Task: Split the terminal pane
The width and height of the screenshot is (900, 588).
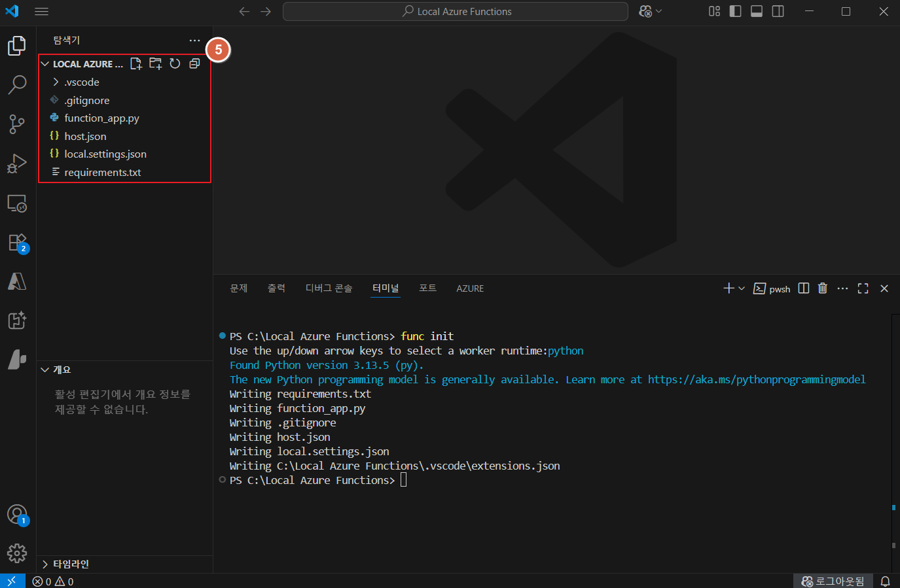Action: [x=804, y=288]
